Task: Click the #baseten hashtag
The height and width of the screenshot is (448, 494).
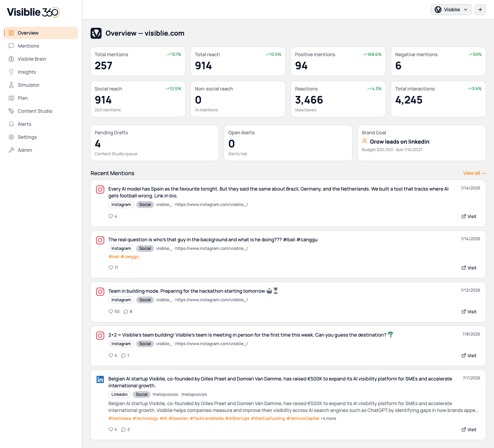Action: coord(178,419)
